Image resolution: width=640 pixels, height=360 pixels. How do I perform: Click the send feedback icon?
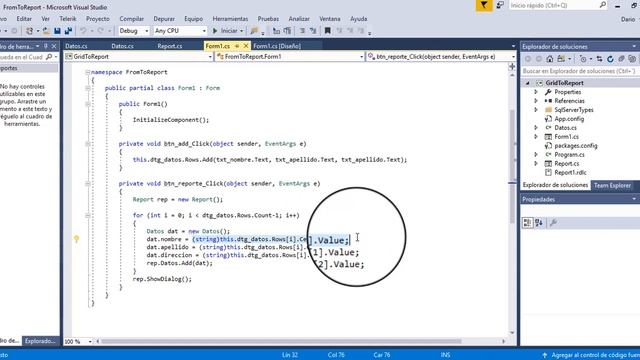(500, 5)
